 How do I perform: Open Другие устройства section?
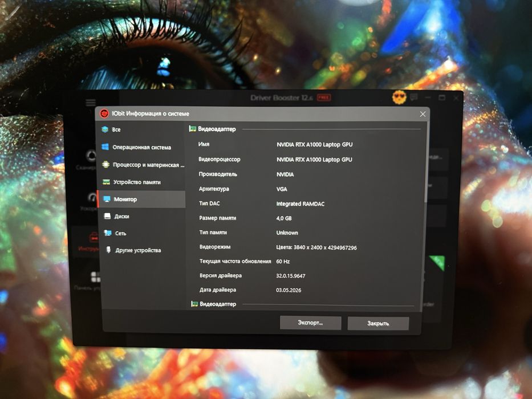coord(143,250)
